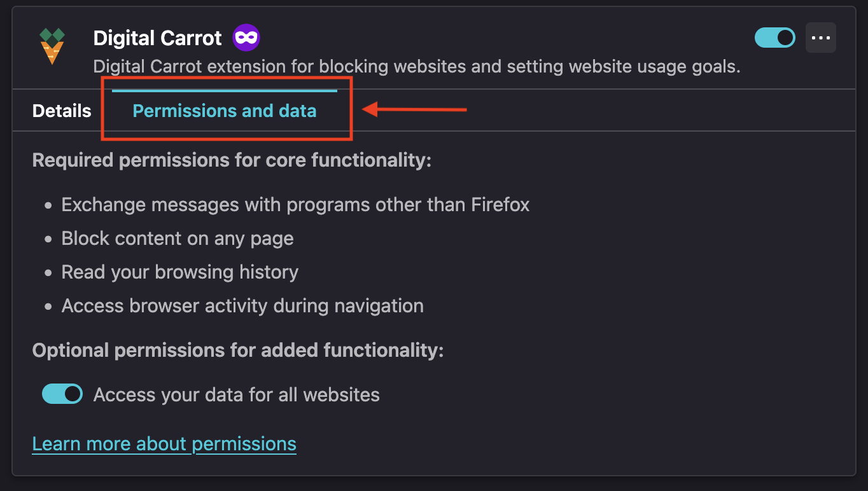Click the Access your data label text
This screenshot has height=491, width=868.
pyautogui.click(x=237, y=395)
